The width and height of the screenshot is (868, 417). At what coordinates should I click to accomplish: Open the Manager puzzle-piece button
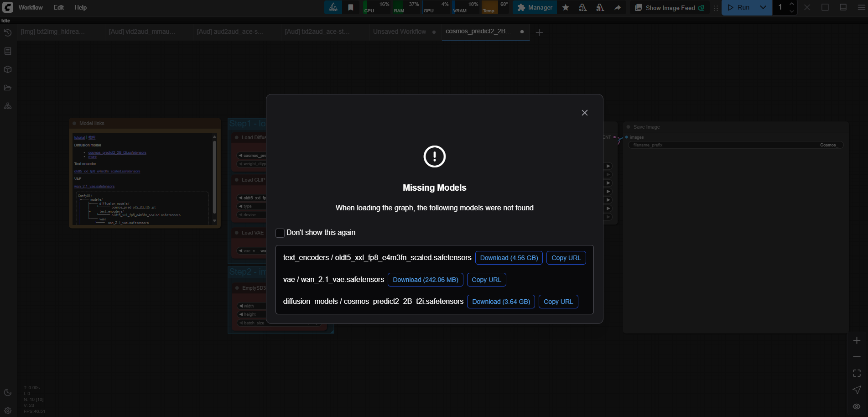[x=535, y=7]
